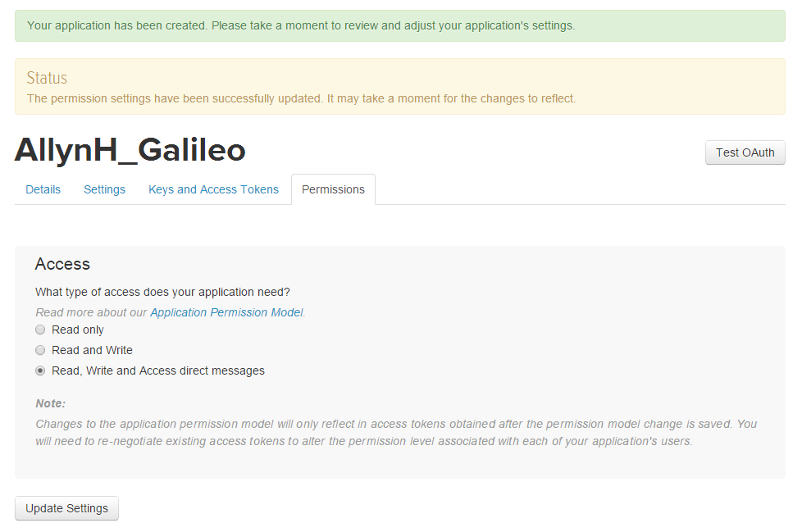The width and height of the screenshot is (802, 532).
Task: Click the 'Read only' option label
Action: coord(78,330)
